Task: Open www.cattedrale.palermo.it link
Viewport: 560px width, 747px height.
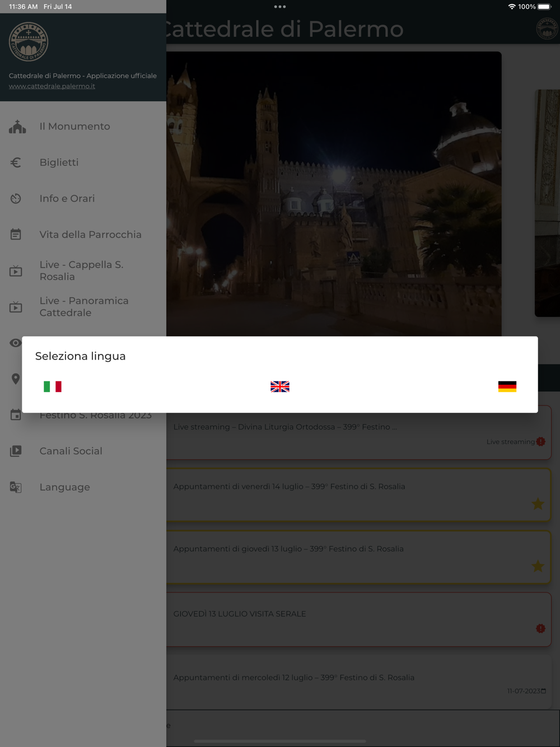Action: [52, 86]
